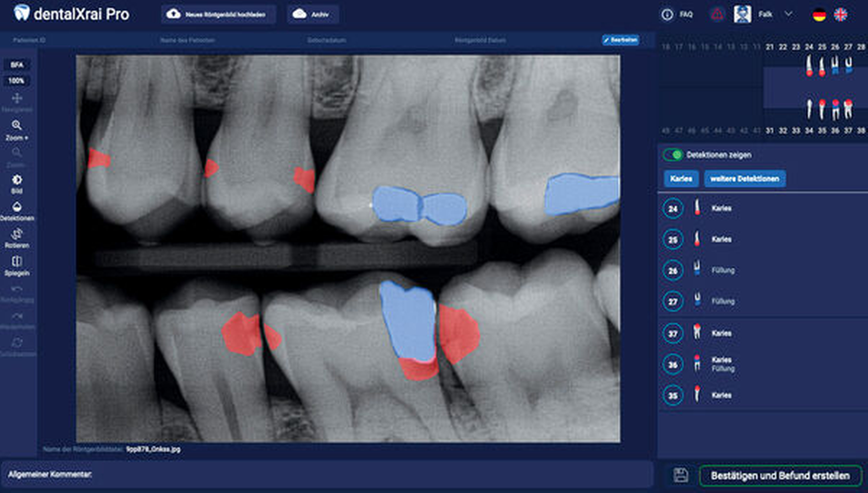
Task: Expand the Falk user account dropdown
Action: pyautogui.click(x=788, y=14)
